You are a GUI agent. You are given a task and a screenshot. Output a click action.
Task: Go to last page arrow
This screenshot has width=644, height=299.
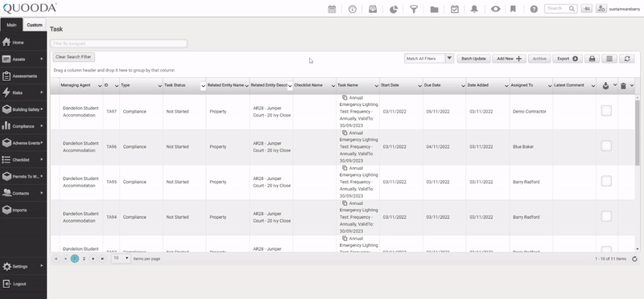point(103,259)
